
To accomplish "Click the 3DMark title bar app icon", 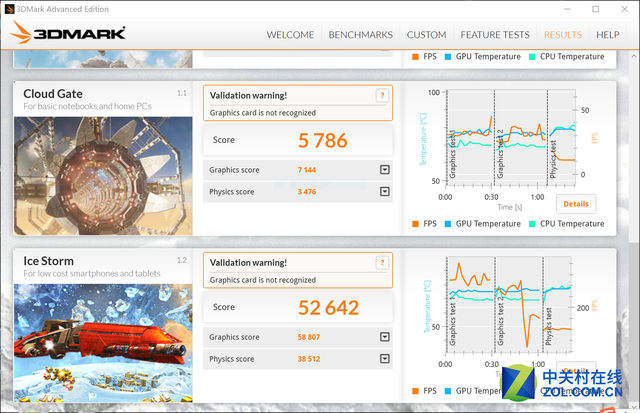I will (9, 9).
